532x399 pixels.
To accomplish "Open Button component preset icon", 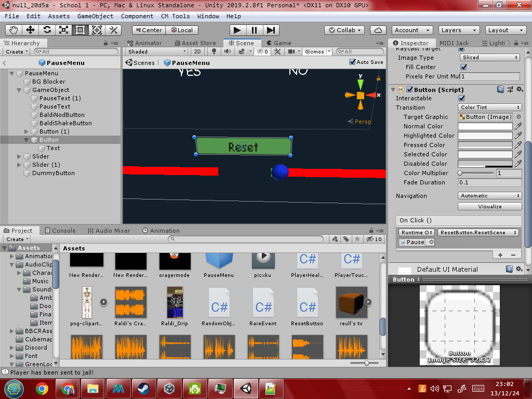I will coord(510,89).
